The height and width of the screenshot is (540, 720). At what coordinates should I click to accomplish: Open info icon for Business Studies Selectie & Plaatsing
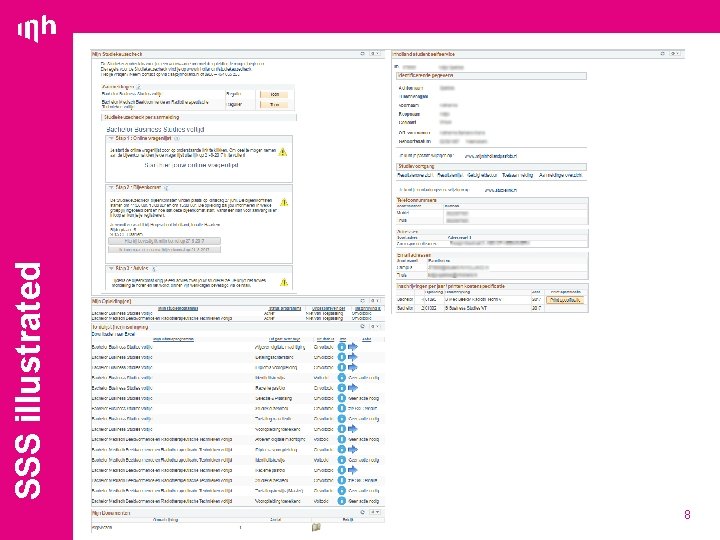click(x=342, y=398)
